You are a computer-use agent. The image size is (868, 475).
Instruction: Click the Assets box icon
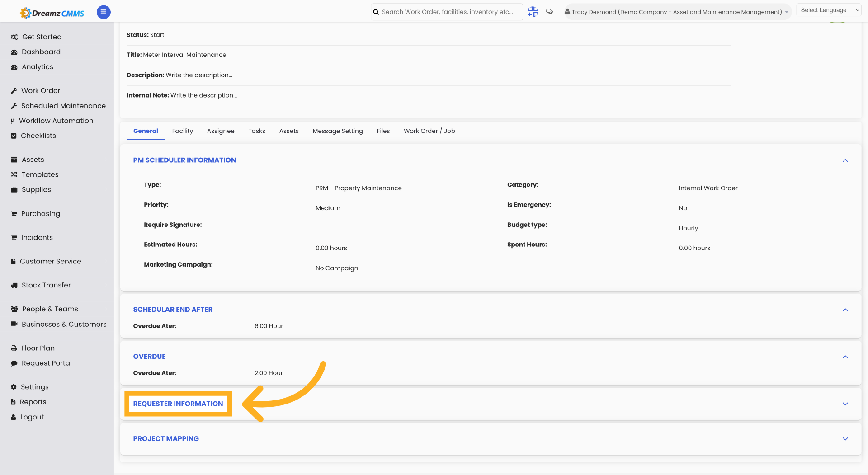14,160
